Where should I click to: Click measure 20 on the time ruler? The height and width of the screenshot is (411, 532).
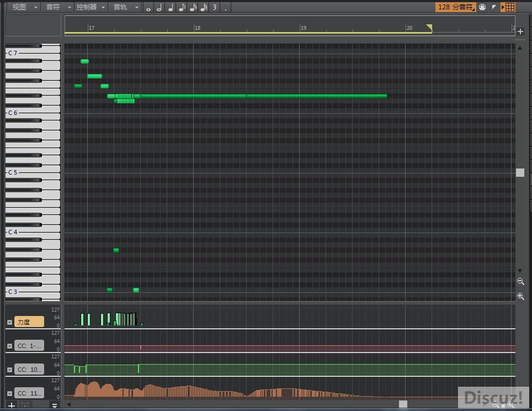[x=409, y=28]
